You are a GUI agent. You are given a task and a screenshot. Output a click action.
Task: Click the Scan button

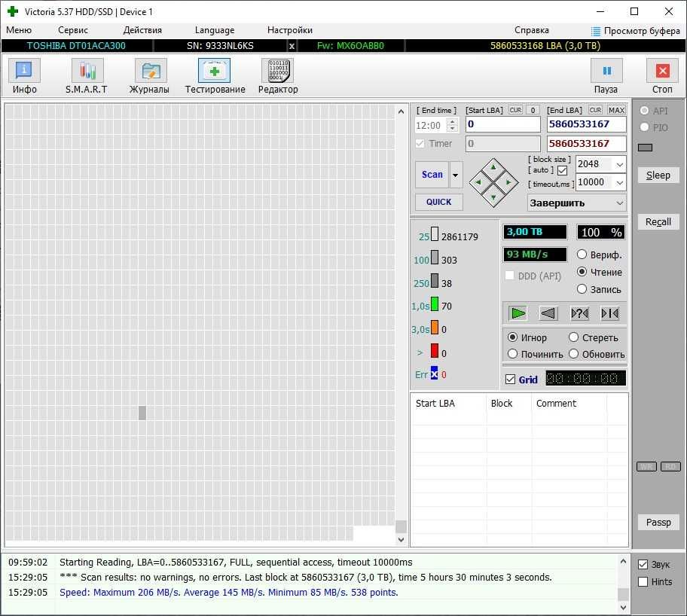pos(432,175)
